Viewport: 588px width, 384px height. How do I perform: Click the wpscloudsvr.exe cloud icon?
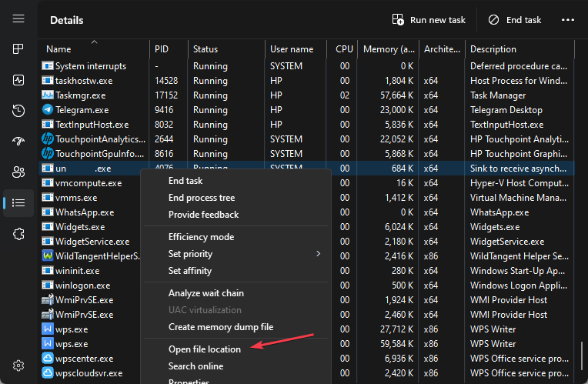(47, 372)
